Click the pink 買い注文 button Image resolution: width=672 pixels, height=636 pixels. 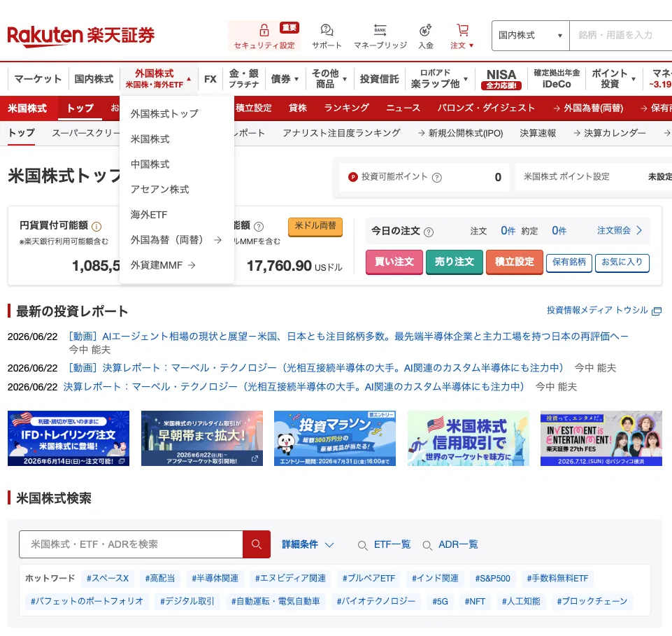pyautogui.click(x=394, y=262)
